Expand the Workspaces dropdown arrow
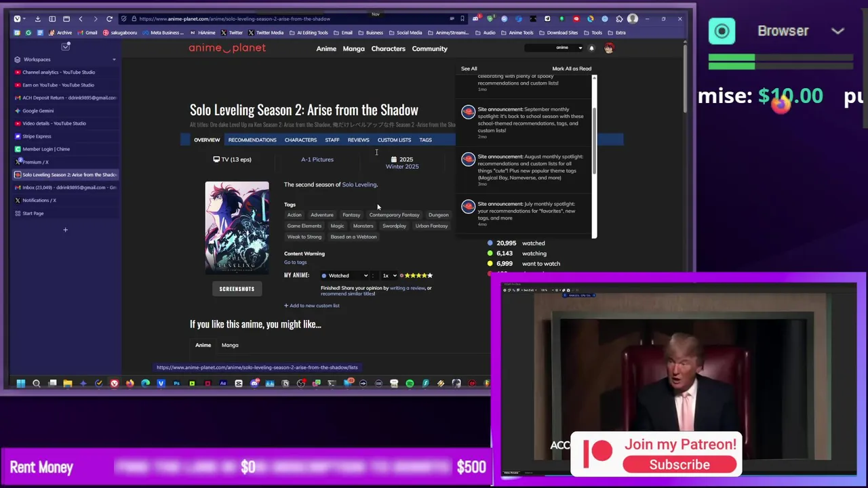Screen dimensions: 868x488 114,60
